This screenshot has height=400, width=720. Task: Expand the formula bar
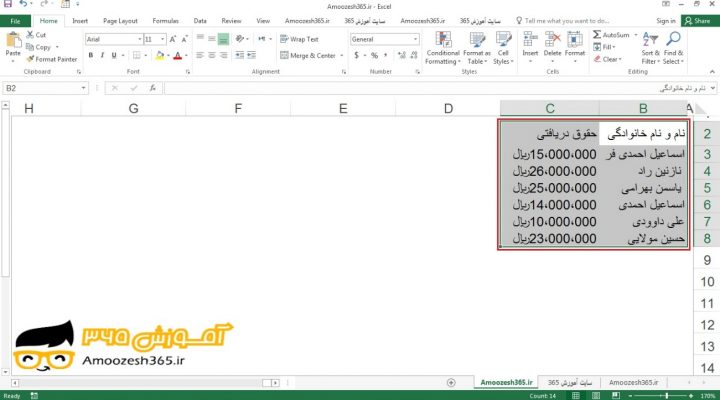713,88
